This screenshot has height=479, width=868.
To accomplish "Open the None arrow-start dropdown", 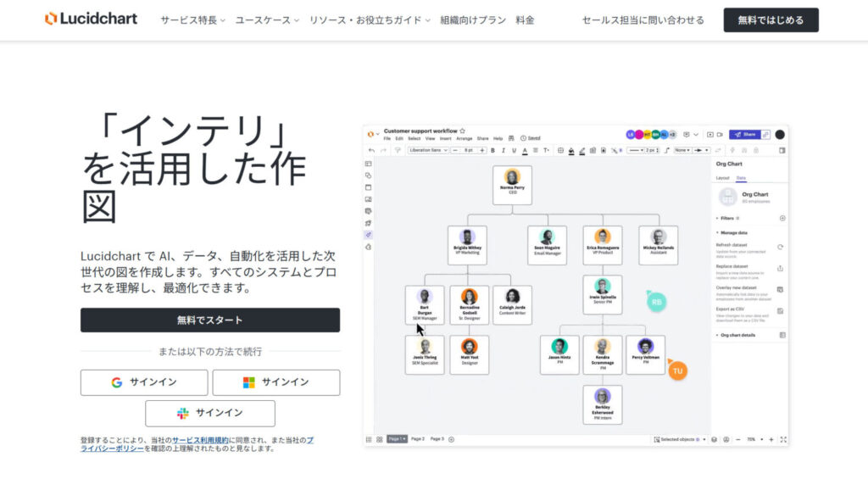I will 682,150.
